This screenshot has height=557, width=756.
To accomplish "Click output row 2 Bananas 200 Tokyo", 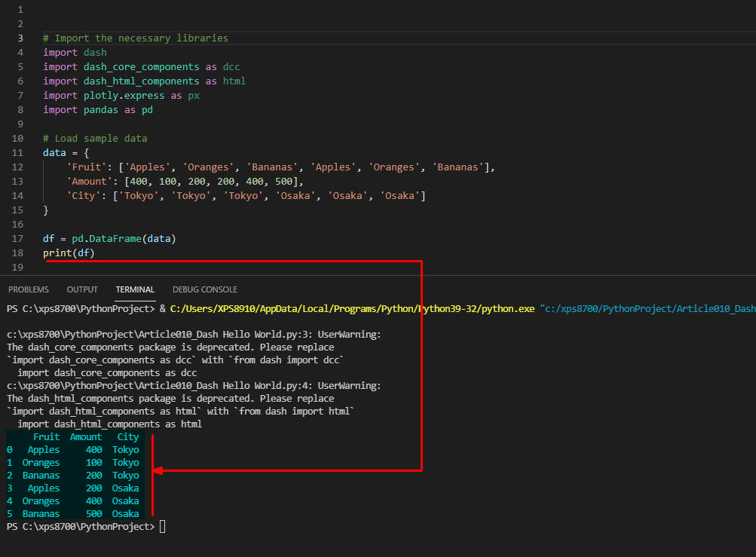I will [x=73, y=476].
